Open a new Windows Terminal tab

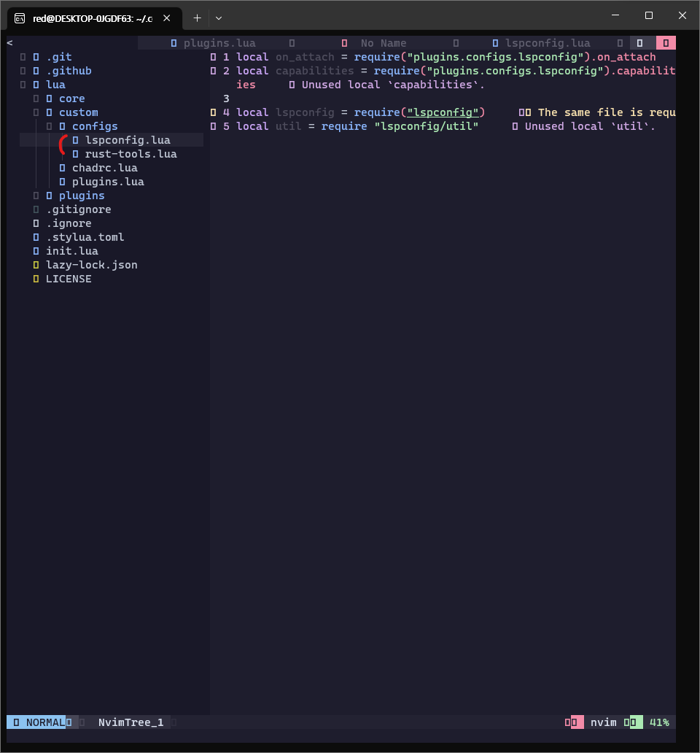pos(197,18)
